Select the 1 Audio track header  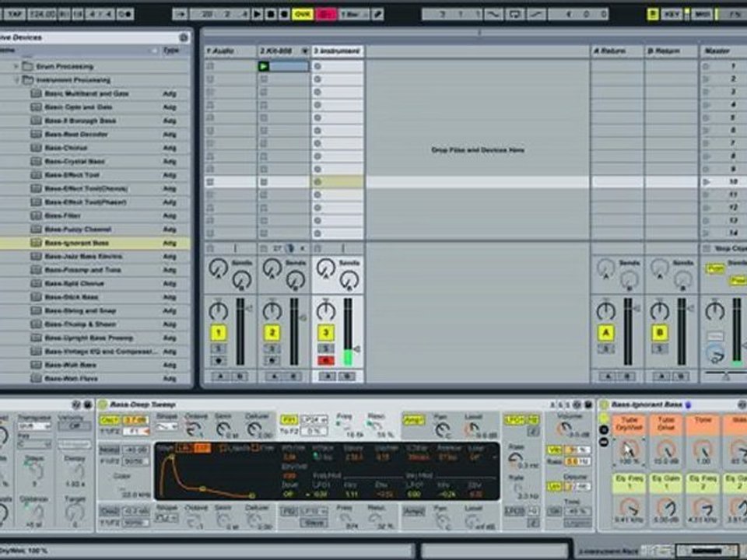tap(230, 51)
